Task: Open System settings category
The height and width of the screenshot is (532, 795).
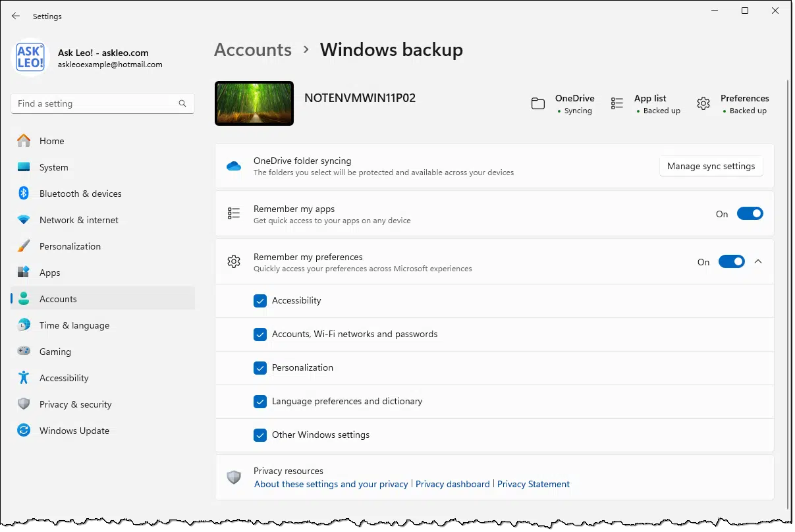Action: 103,167
